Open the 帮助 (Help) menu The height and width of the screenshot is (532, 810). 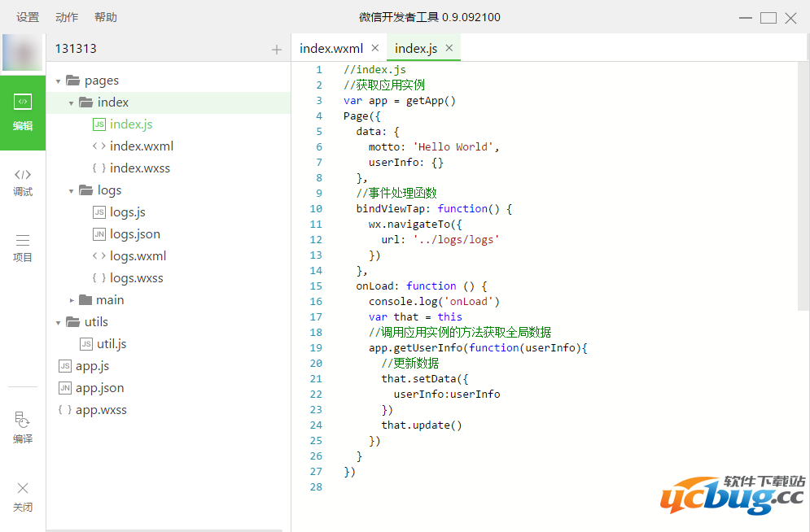point(106,17)
